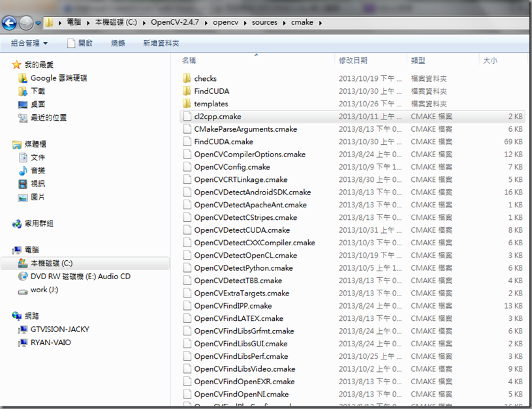Sort by the 修改日期 column header
Viewport: 532px width, 409px height.
coord(353,61)
